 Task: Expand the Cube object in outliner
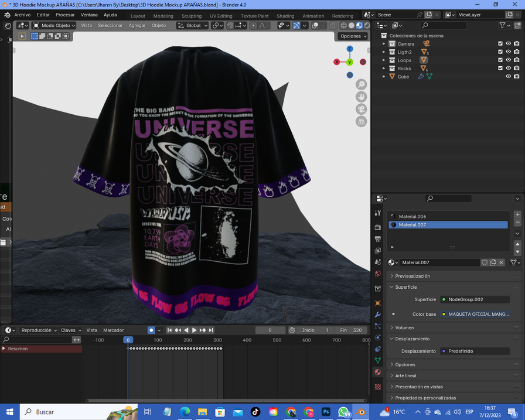pos(384,77)
